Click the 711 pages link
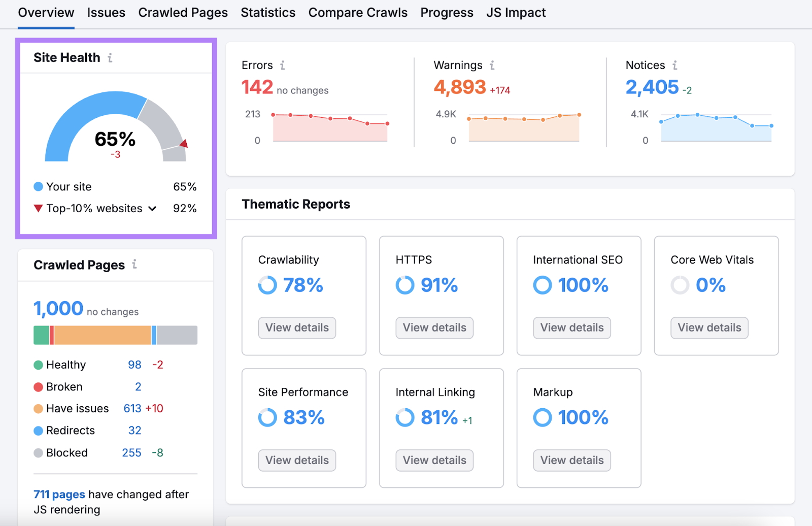 (x=59, y=494)
